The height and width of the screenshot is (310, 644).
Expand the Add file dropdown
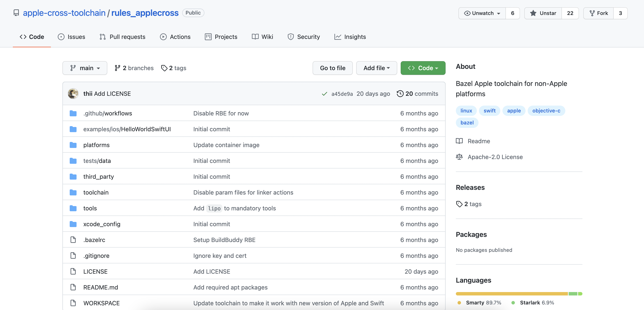click(x=376, y=68)
